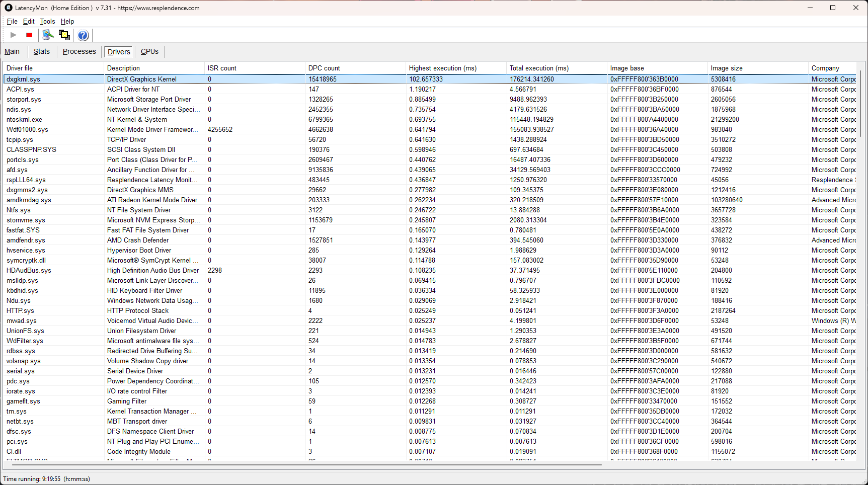Click the 'ATI Radeon Kernel Mode Driver' description
Image resolution: width=868 pixels, height=485 pixels.
click(x=152, y=200)
